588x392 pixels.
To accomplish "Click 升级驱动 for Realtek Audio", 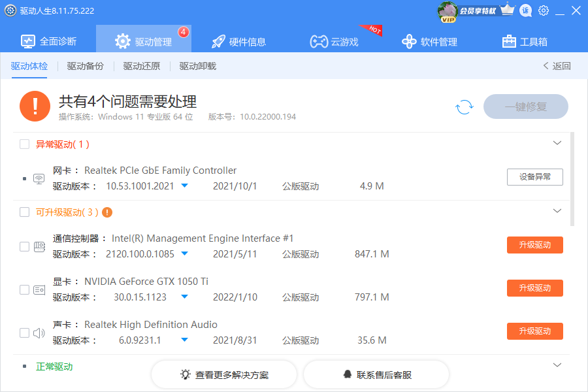I will pyautogui.click(x=534, y=331).
